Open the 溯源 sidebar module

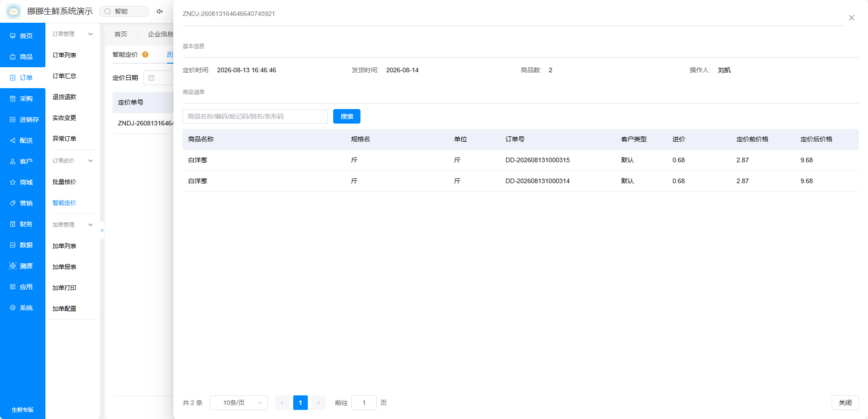22,266
